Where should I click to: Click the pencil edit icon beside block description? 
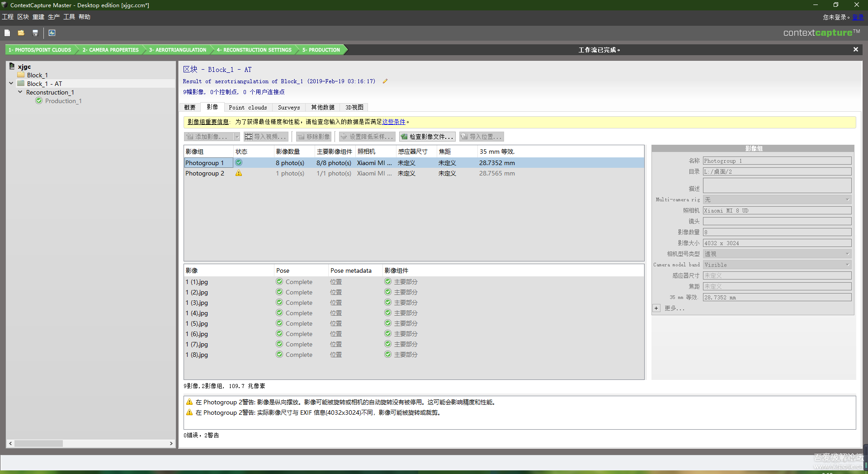pyautogui.click(x=385, y=81)
